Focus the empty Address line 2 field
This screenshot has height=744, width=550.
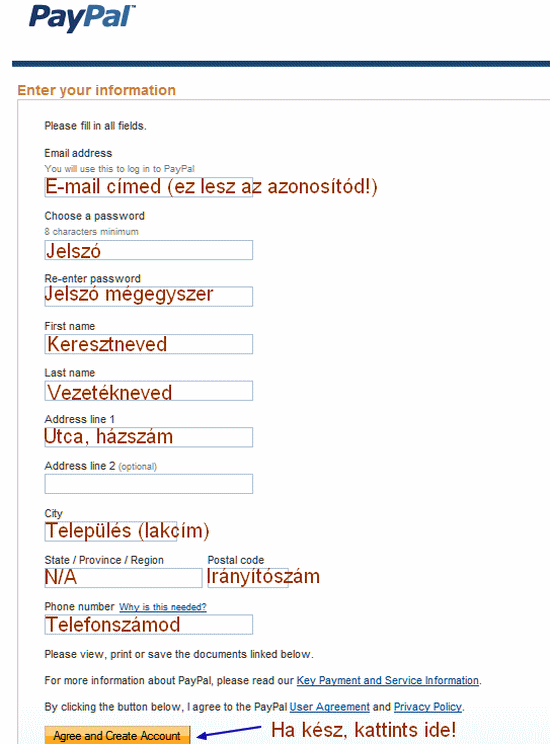pyautogui.click(x=149, y=484)
